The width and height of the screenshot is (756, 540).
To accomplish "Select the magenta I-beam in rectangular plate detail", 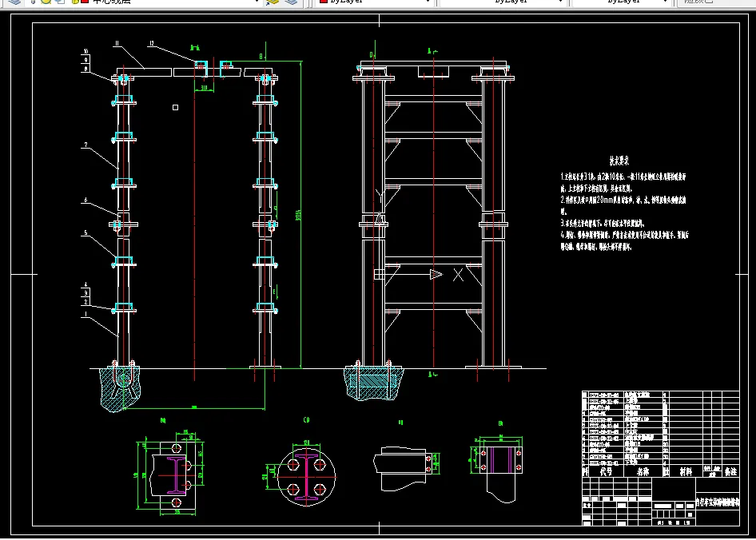I will click(x=177, y=475).
